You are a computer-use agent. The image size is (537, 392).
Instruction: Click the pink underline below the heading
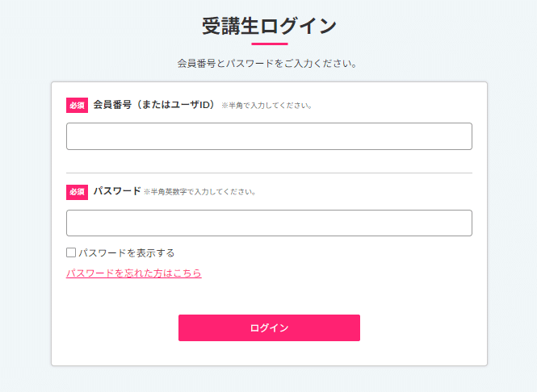pos(270,44)
